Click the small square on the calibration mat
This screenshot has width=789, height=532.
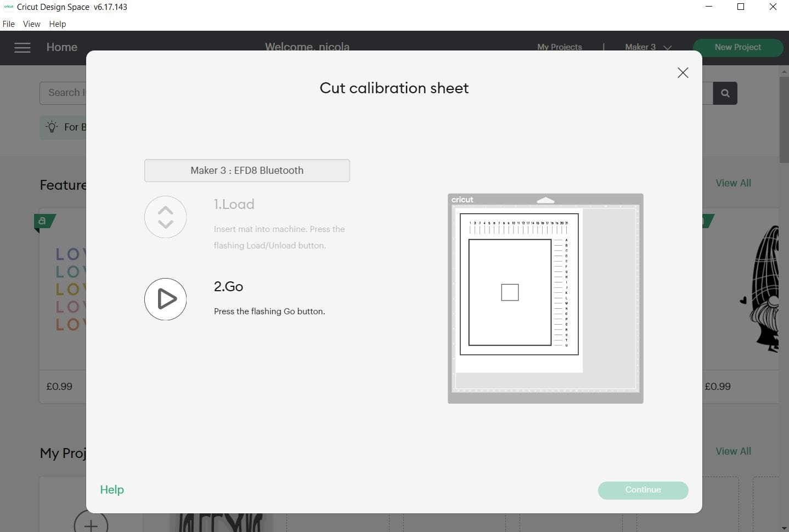pos(510,292)
